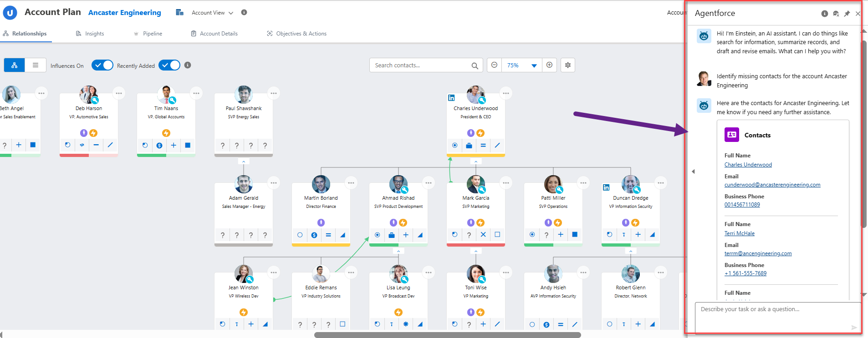Select the Objectives & Actions tab
Viewport: 868px width, 338px height.
tap(297, 34)
